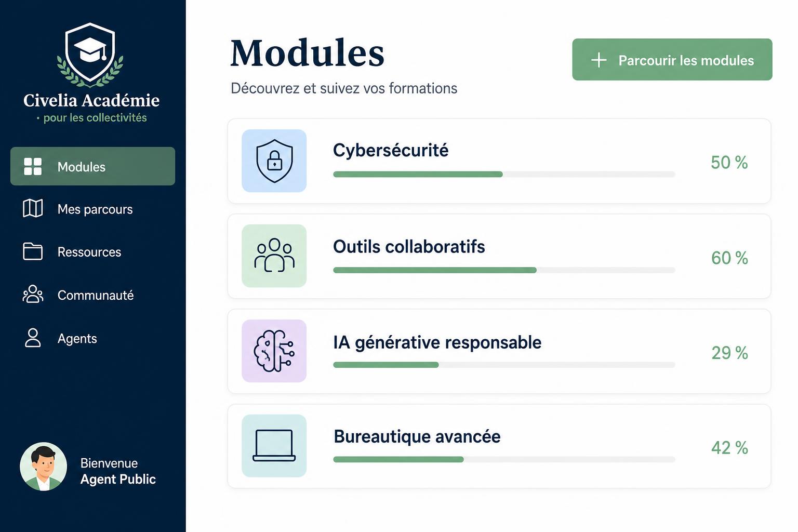798x532 pixels.
Task: Click the Mes parcours map icon
Action: (x=33, y=208)
